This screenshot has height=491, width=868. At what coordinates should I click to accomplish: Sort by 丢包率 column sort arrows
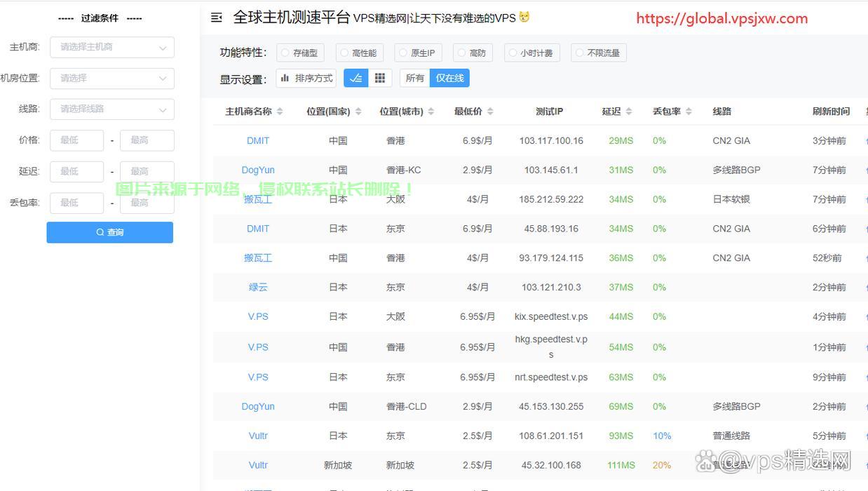pyautogui.click(x=689, y=112)
